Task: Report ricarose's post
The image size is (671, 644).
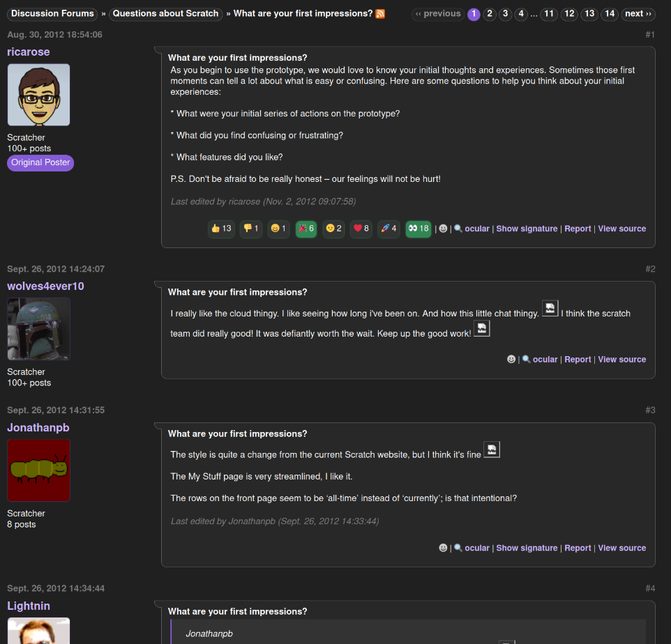Action: point(578,229)
